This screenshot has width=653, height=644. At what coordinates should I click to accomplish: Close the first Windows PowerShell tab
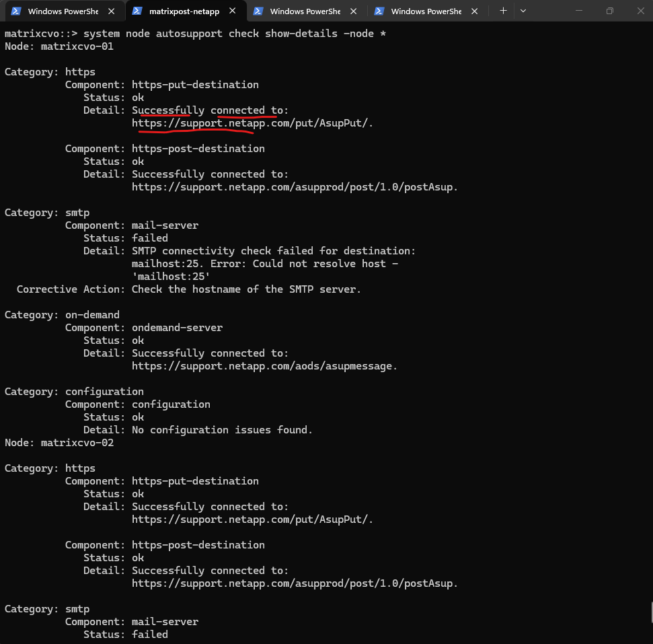tap(112, 11)
